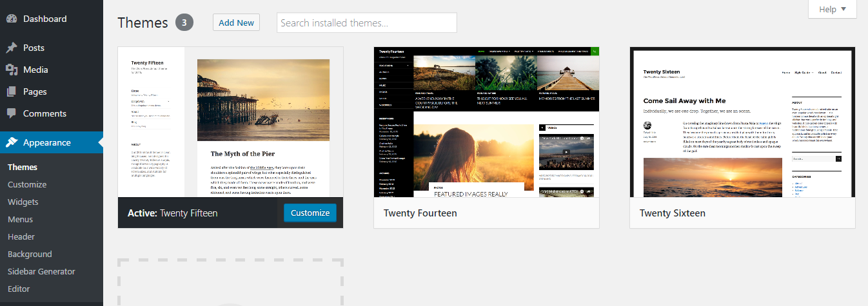This screenshot has height=306, width=868.
Task: Select the Header submenu link
Action: pos(21,236)
